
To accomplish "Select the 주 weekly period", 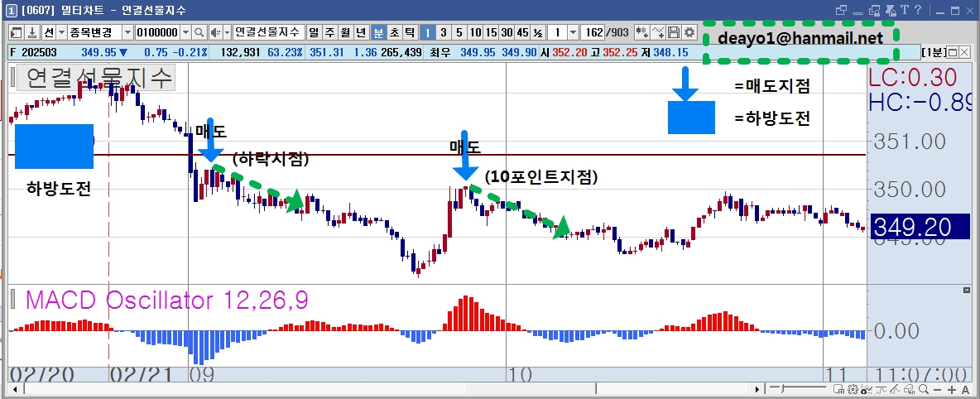I will click(329, 32).
